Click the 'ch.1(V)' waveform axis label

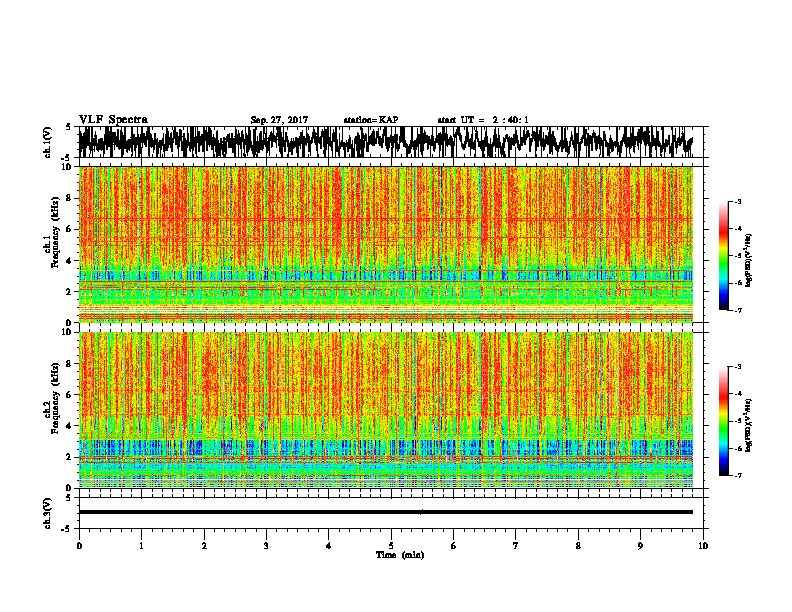pos(47,142)
